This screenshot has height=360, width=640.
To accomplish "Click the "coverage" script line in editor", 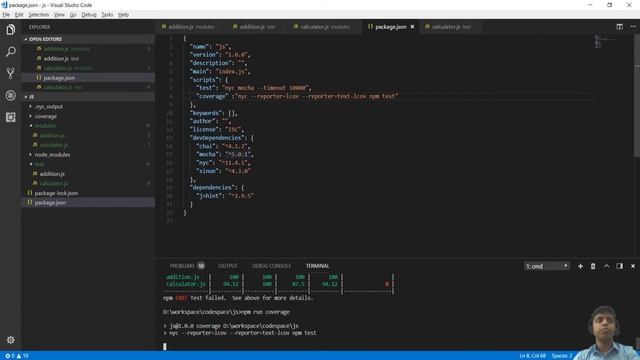I will (x=297, y=96).
